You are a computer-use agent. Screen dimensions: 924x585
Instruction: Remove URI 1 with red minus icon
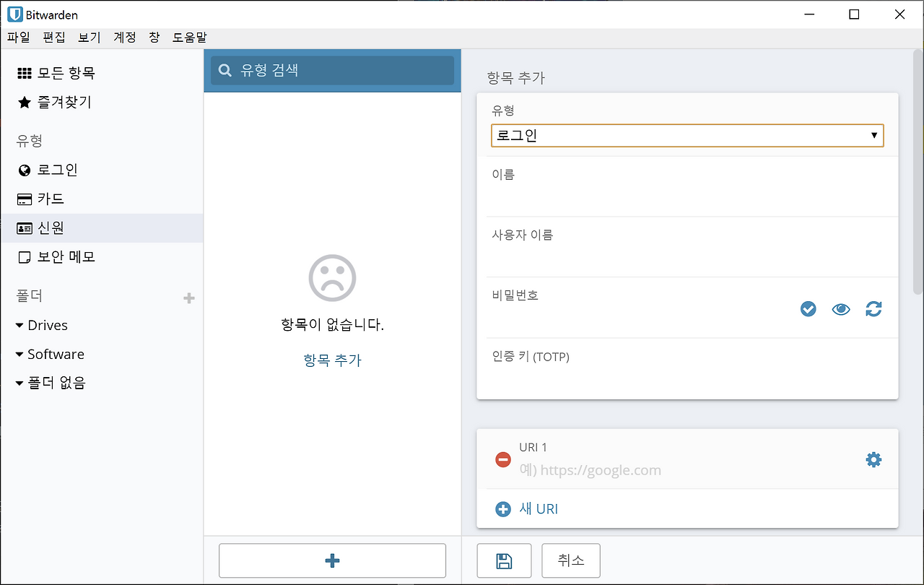[x=503, y=459]
